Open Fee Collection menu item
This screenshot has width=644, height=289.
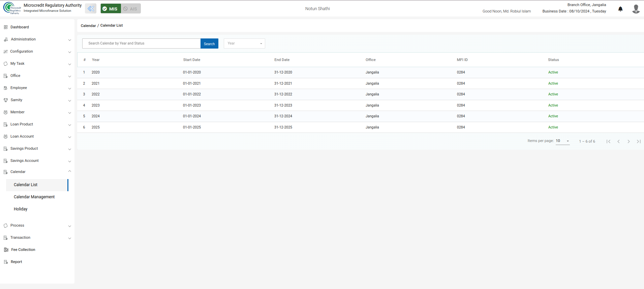(x=23, y=250)
